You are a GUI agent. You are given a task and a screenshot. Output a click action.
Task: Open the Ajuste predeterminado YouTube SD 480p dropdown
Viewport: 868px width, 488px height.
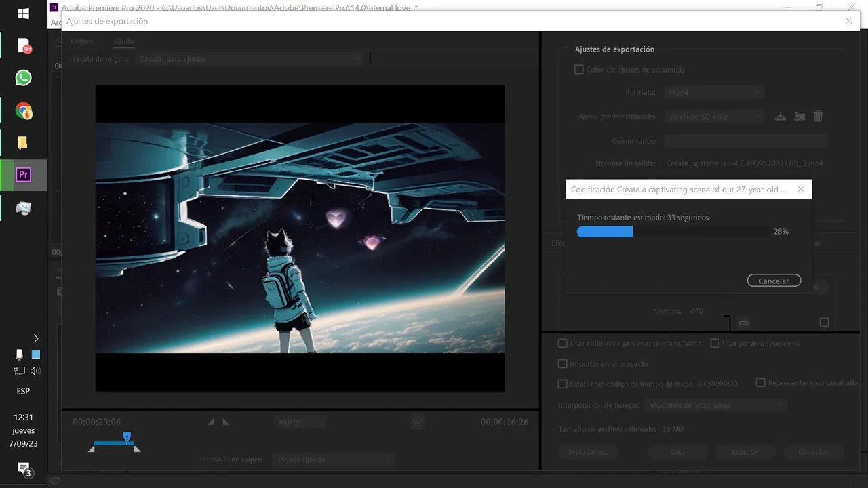point(713,117)
